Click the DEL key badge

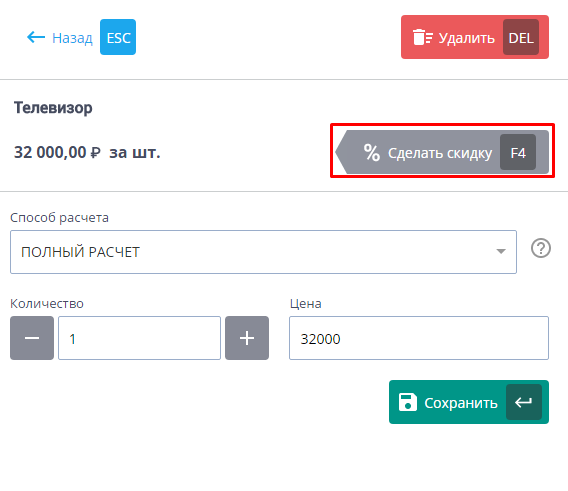pos(521,37)
